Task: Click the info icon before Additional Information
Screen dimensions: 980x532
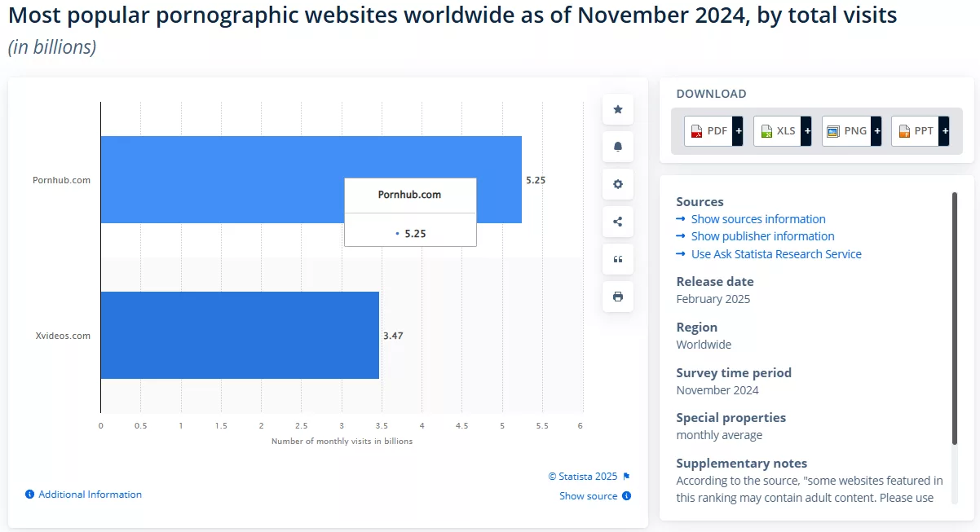Action: click(30, 495)
